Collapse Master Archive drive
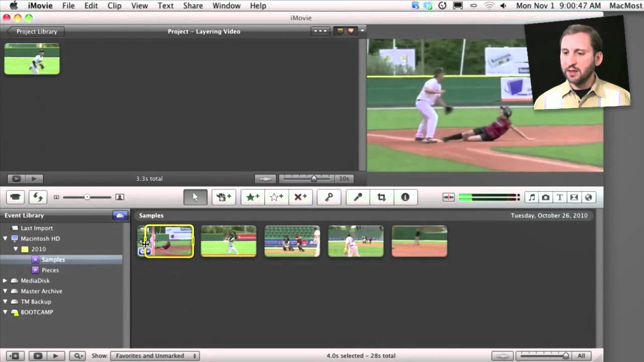Image resolution: width=644 pixels, height=362 pixels. click(5, 292)
